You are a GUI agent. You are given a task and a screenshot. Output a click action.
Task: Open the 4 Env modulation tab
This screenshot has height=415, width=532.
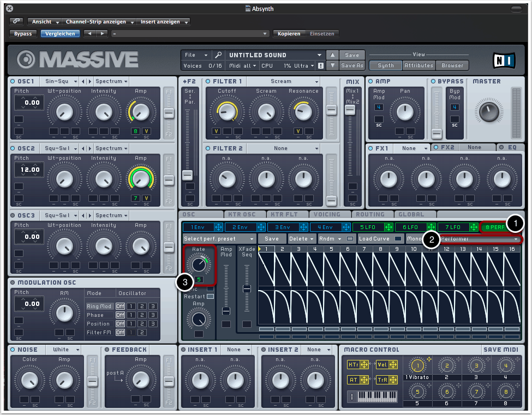[x=324, y=227]
